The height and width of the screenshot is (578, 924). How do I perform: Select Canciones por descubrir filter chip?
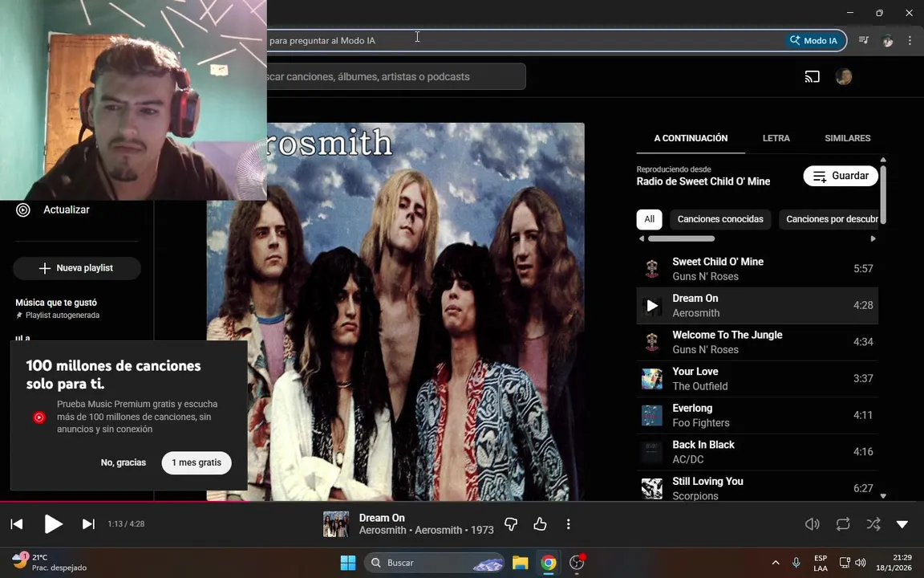829,219
